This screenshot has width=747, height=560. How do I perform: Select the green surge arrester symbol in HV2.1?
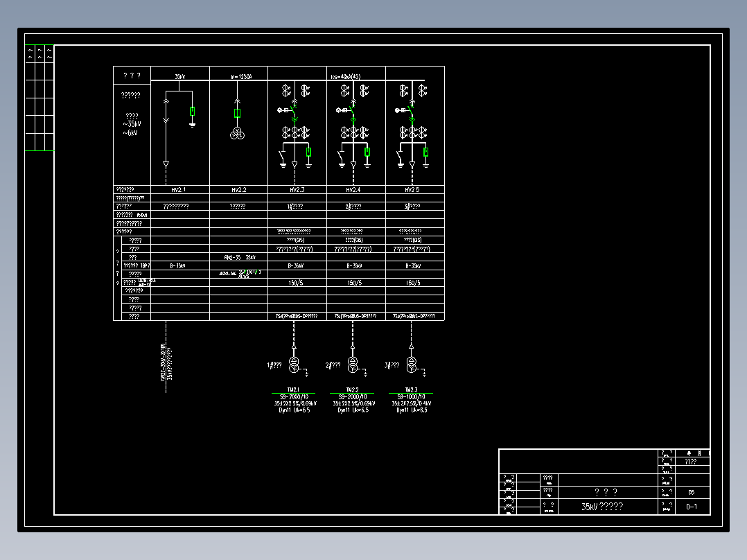193,112
